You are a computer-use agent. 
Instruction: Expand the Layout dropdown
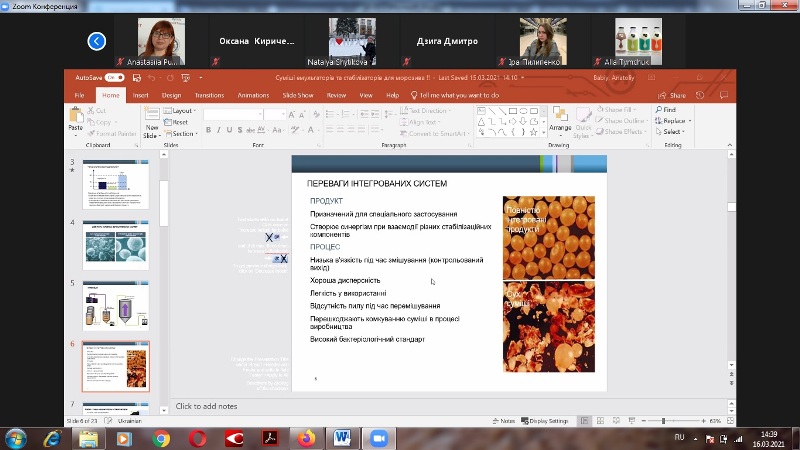click(x=181, y=111)
